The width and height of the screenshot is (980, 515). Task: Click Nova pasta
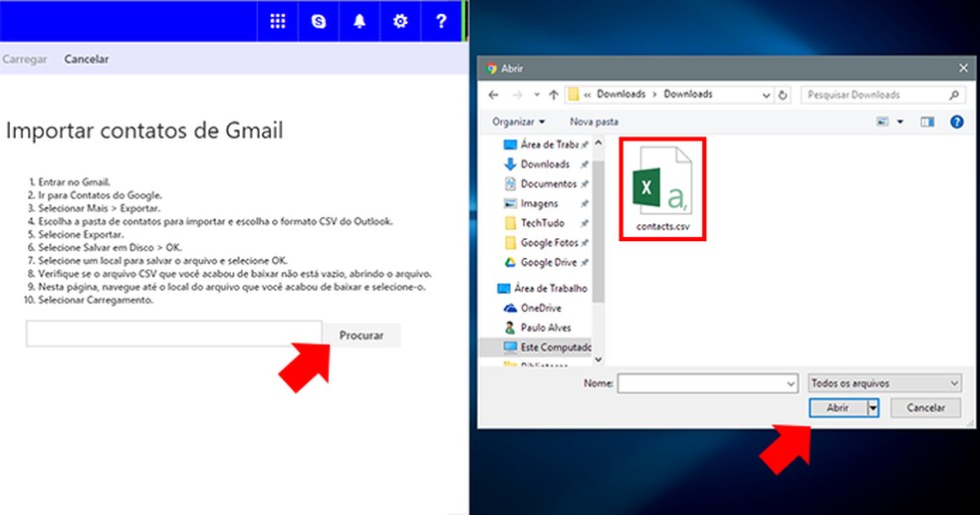594,122
